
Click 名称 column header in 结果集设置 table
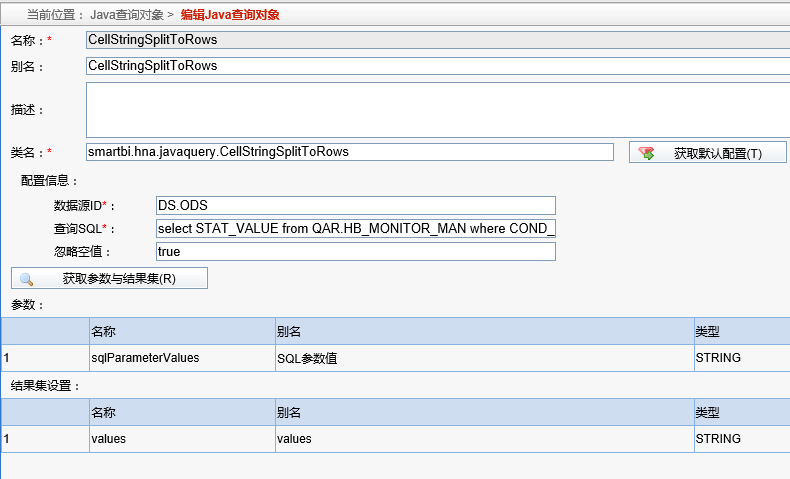182,413
